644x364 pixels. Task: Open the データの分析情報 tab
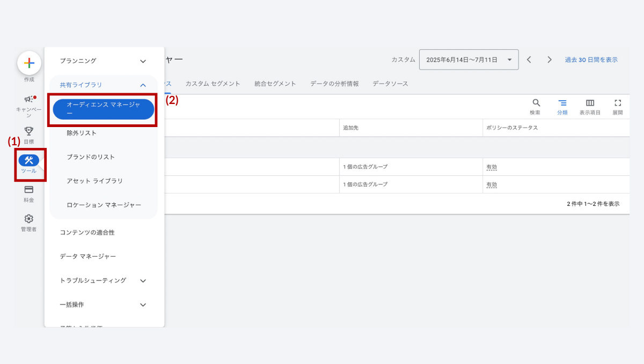[334, 84]
